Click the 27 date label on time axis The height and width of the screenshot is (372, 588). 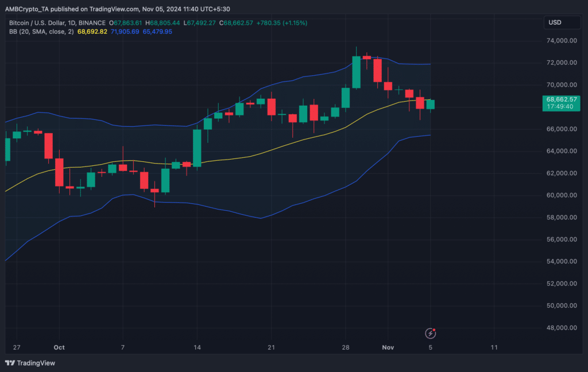[x=17, y=348]
